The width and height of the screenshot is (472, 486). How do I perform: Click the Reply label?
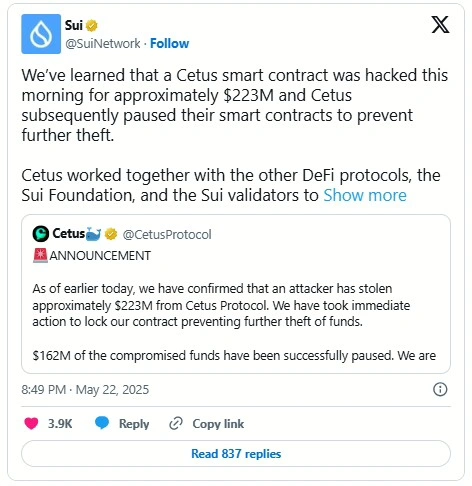coord(134,424)
